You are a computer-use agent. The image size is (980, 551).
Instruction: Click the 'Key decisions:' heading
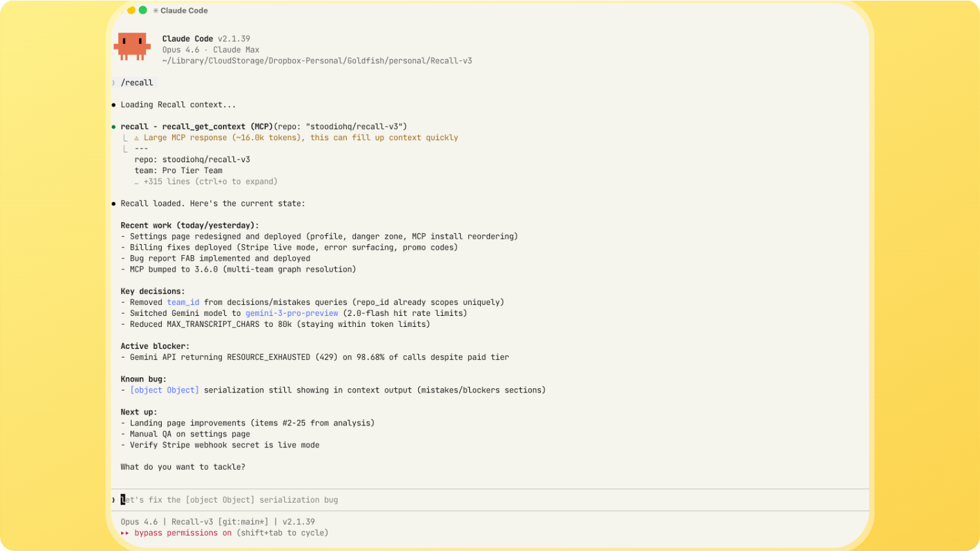153,291
